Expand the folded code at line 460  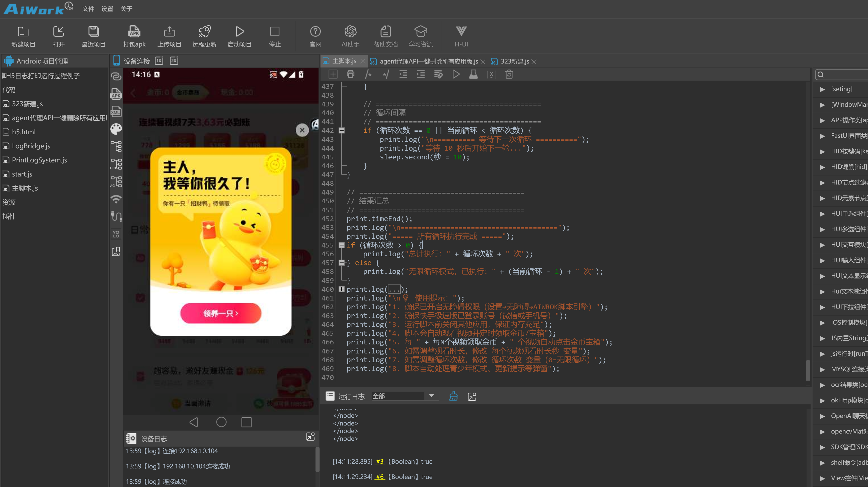point(341,289)
